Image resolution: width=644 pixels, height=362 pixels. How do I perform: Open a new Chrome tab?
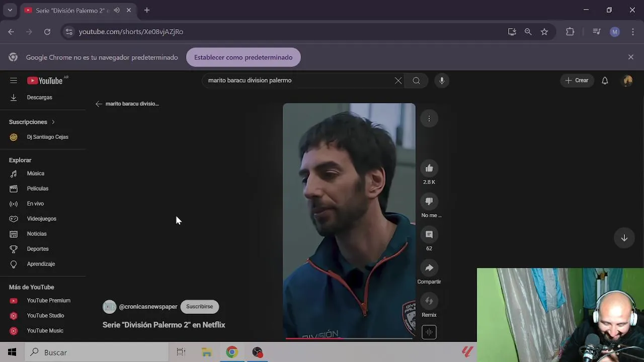(x=146, y=10)
